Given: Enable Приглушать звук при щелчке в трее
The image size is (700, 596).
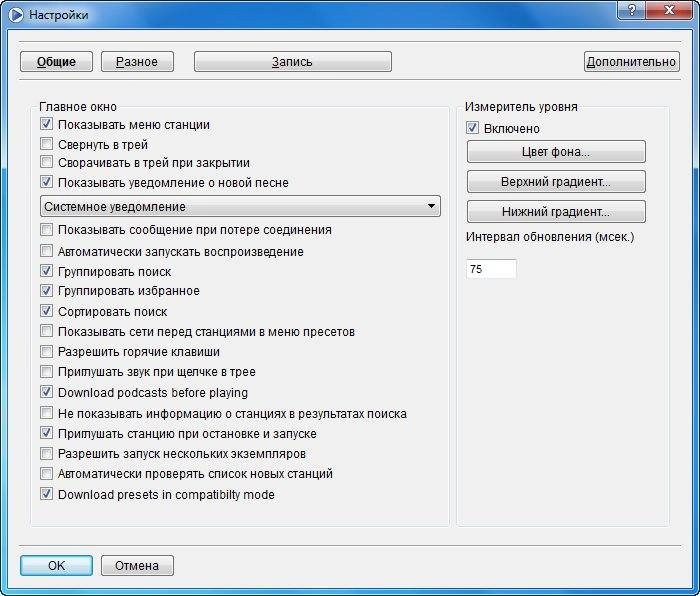Looking at the screenshot, I should coord(46,371).
